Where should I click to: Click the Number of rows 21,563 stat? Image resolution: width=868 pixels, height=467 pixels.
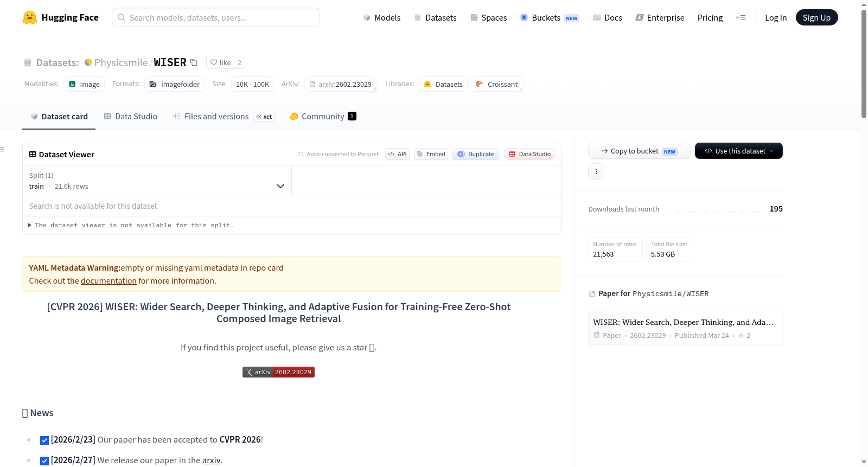[615, 250]
